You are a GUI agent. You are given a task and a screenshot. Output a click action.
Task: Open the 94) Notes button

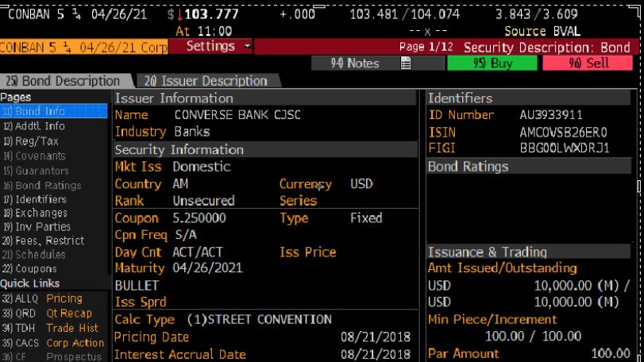[378, 64]
